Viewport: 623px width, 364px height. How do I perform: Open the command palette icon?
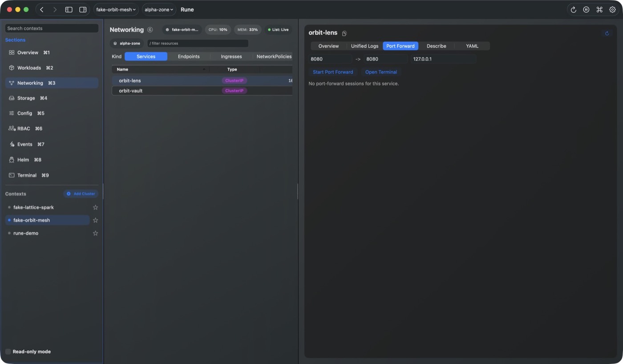point(599,10)
